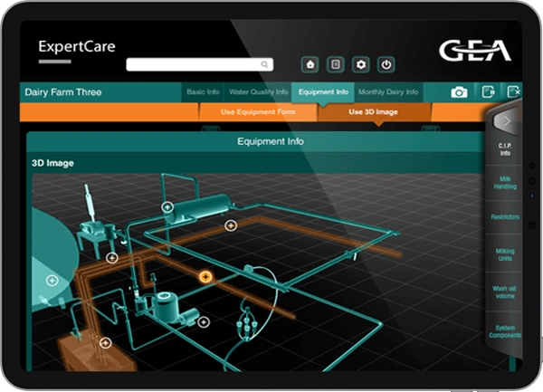The width and height of the screenshot is (543, 392).
Task: Click the search input field
Action: click(199, 64)
